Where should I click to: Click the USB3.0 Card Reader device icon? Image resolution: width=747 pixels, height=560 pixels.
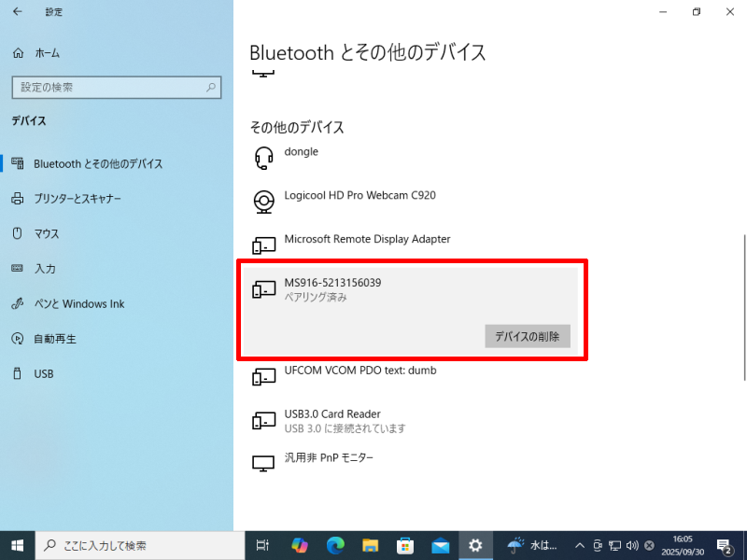click(x=263, y=420)
